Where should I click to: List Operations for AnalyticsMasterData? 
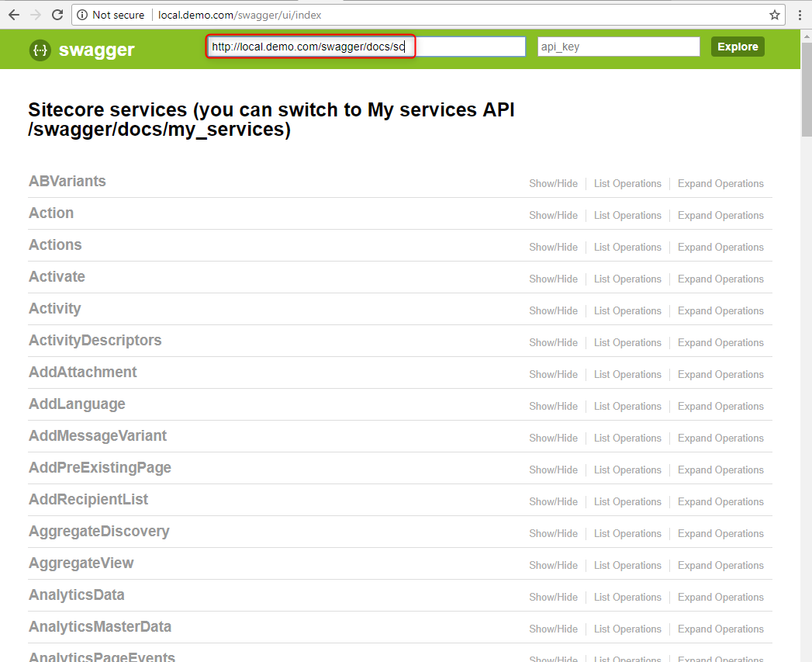point(627,629)
